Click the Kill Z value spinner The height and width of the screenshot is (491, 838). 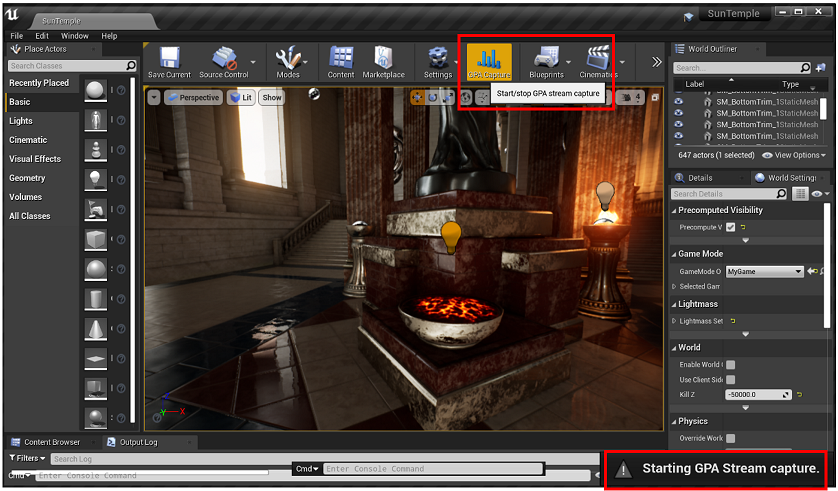[758, 395]
